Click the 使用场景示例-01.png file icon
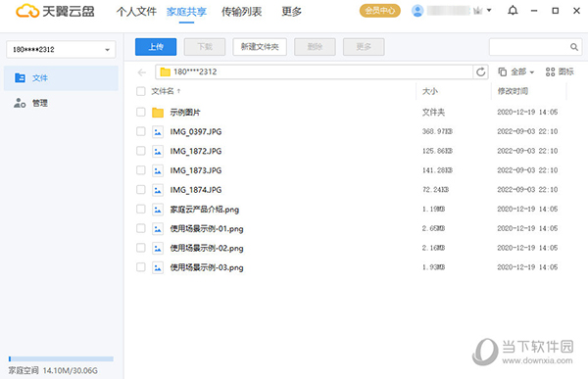588x379 pixels. click(x=158, y=229)
